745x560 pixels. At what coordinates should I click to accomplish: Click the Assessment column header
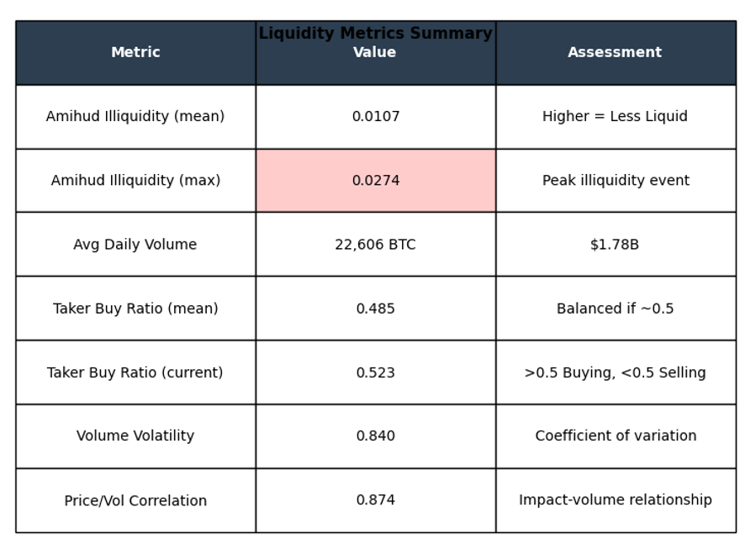(x=615, y=53)
